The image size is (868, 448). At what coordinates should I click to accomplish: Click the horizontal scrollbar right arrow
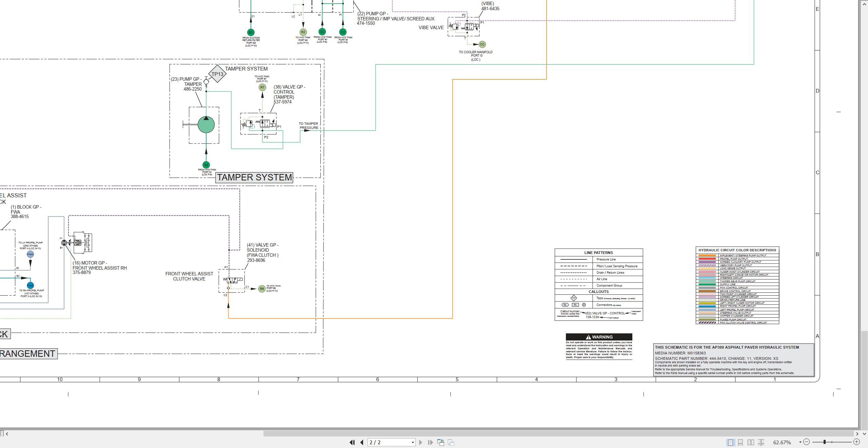(857, 433)
